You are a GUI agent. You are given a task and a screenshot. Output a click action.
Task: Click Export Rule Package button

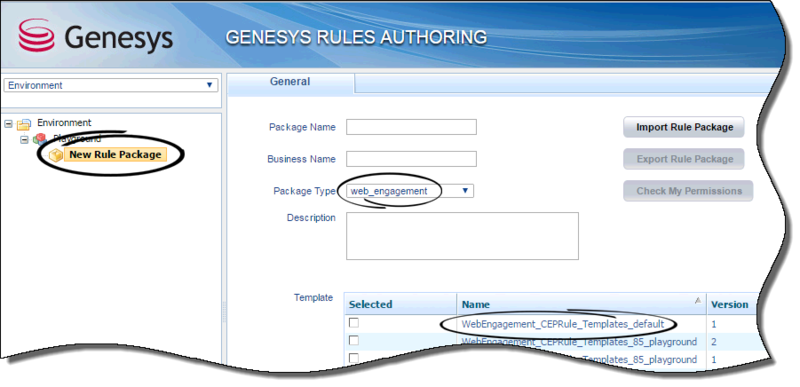click(x=684, y=159)
